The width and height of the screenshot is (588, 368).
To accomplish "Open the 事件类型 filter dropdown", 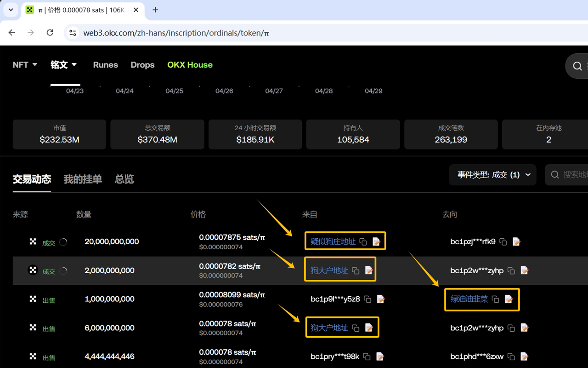I will click(492, 175).
